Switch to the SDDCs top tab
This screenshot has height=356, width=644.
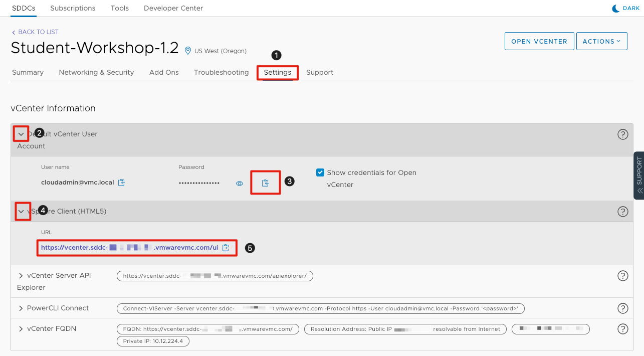(24, 8)
